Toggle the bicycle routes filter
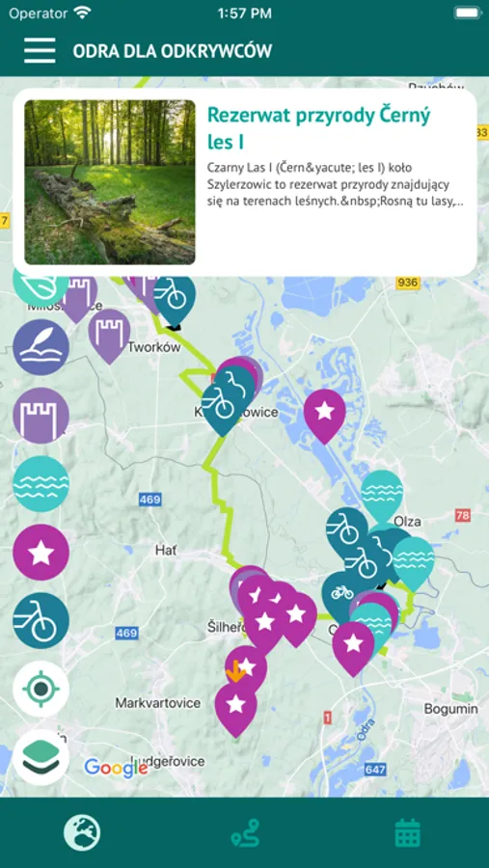The image size is (489, 868). coord(41,620)
